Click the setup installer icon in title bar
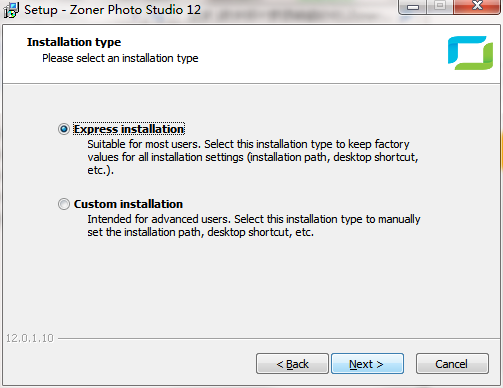This screenshot has width=503, height=388. (x=11, y=10)
